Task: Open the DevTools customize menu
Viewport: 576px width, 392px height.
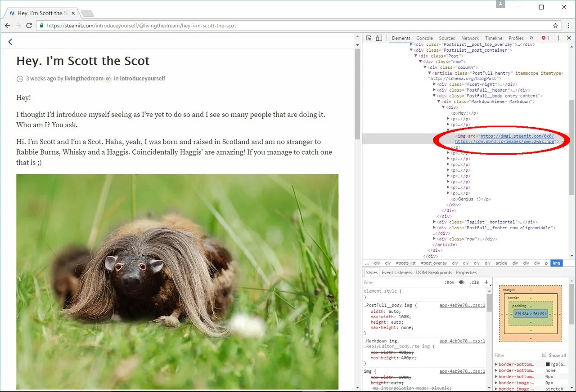Action: pyautogui.click(x=558, y=38)
